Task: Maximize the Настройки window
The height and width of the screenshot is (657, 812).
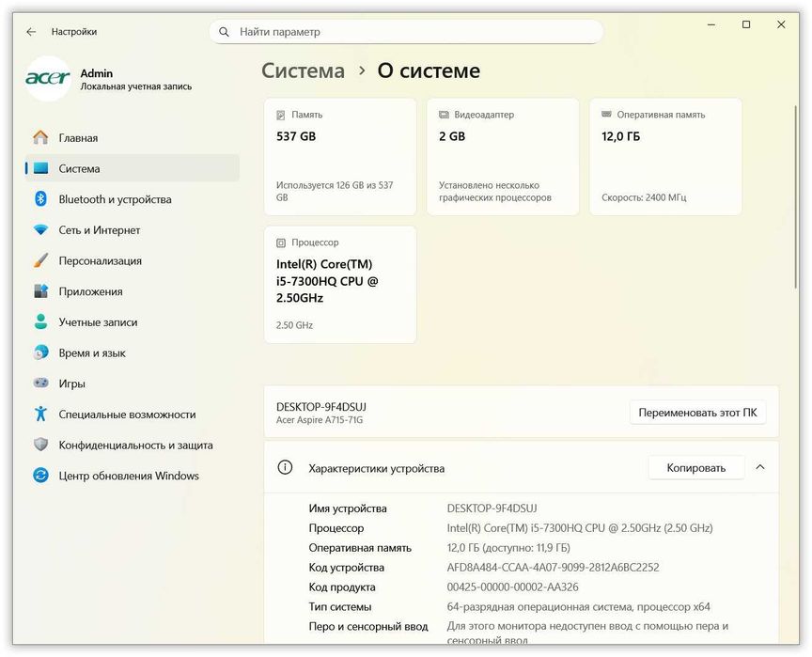Action: tap(746, 24)
